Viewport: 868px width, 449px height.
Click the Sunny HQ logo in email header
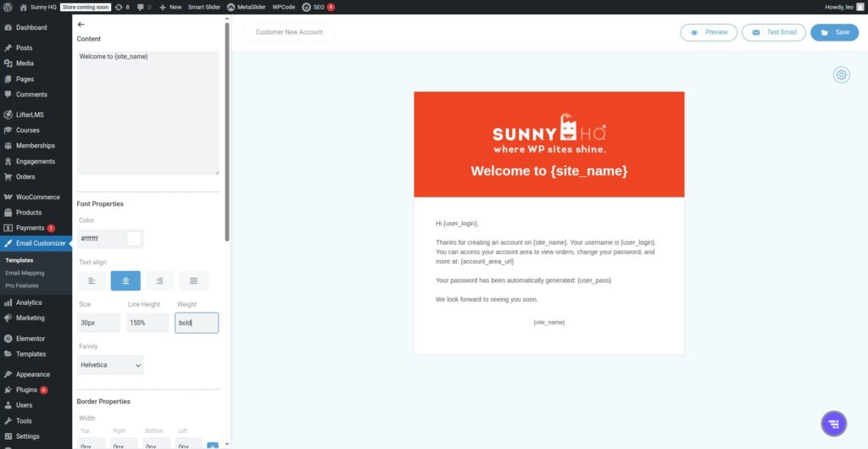[548, 136]
